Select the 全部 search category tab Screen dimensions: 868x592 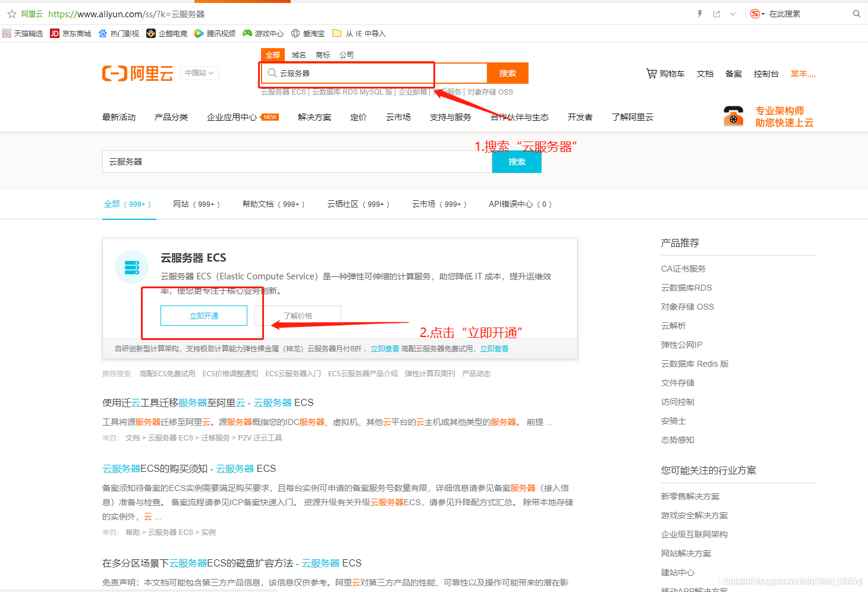(x=273, y=55)
